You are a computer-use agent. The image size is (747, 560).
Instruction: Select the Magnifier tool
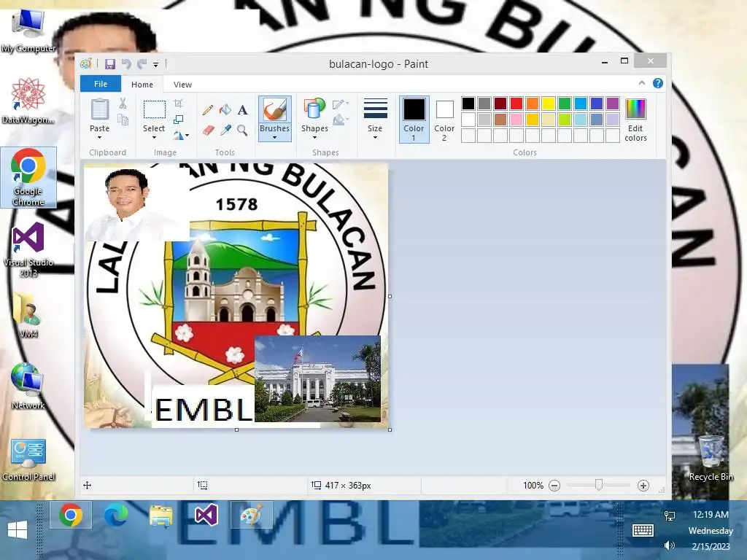[242, 130]
